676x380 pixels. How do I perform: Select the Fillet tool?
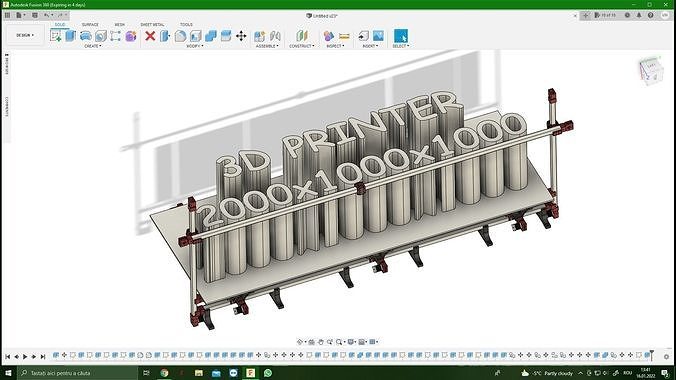coord(181,36)
